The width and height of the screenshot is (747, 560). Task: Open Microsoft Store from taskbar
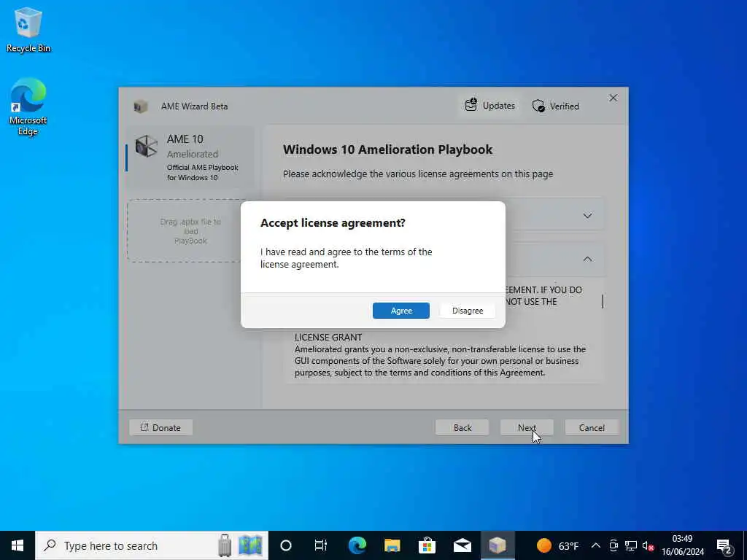click(427, 545)
